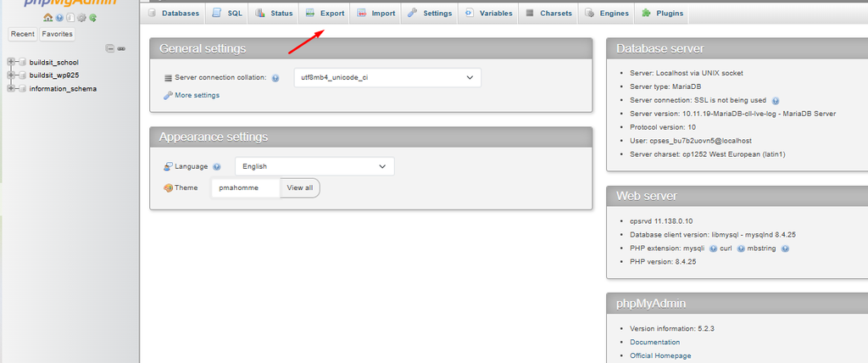868x363 pixels.
Task: Open the MariaDB documentation page icon
Action: [70, 18]
